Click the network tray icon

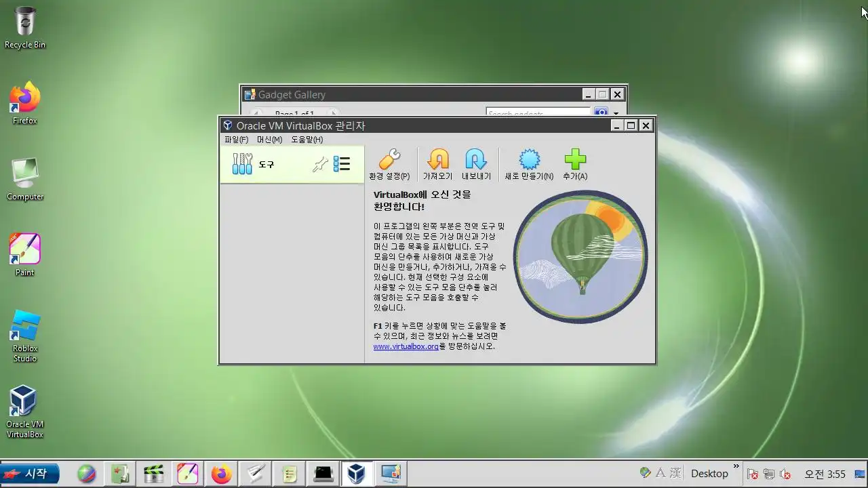769,474
